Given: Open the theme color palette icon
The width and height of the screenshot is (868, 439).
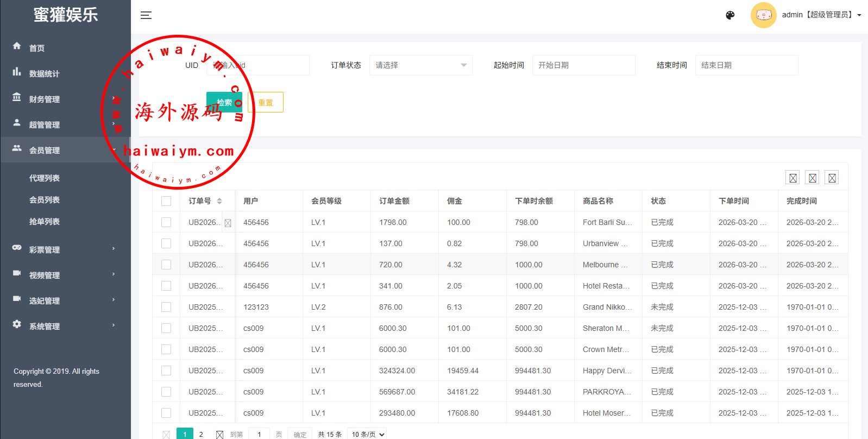Looking at the screenshot, I should coord(730,15).
